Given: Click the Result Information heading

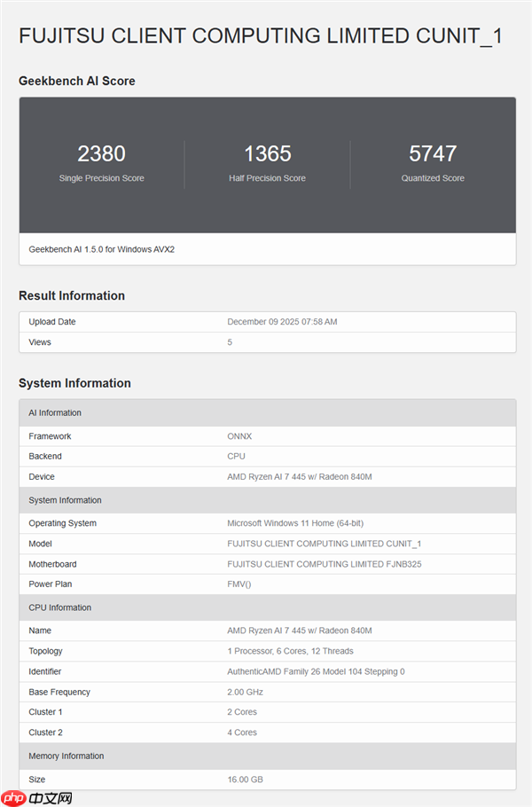Looking at the screenshot, I should coord(72,296).
